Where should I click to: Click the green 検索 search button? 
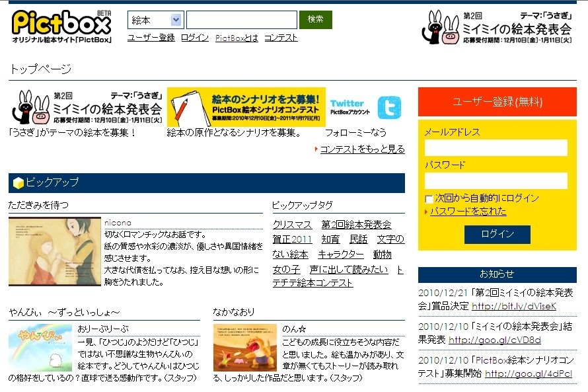[x=315, y=20]
